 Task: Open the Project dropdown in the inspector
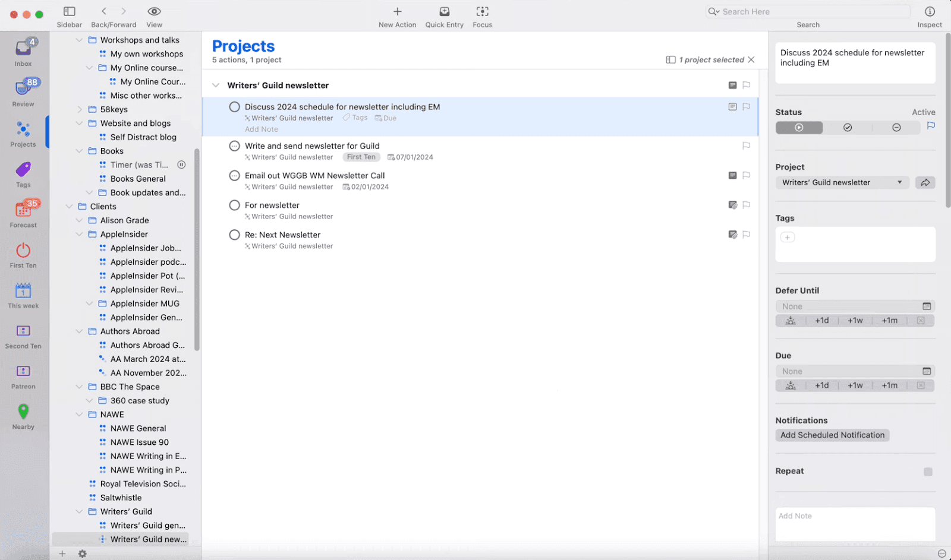click(900, 182)
